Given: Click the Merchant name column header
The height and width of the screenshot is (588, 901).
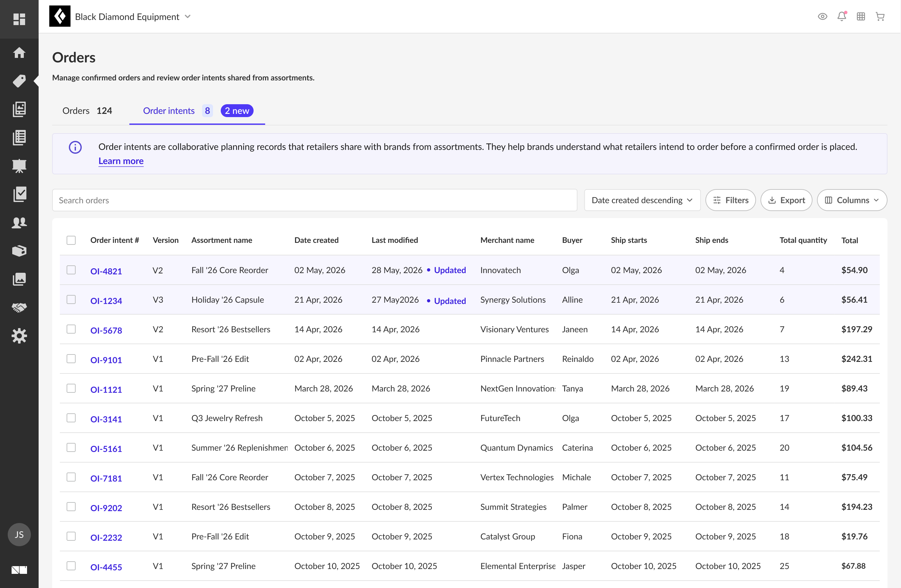Looking at the screenshot, I should [x=507, y=240].
